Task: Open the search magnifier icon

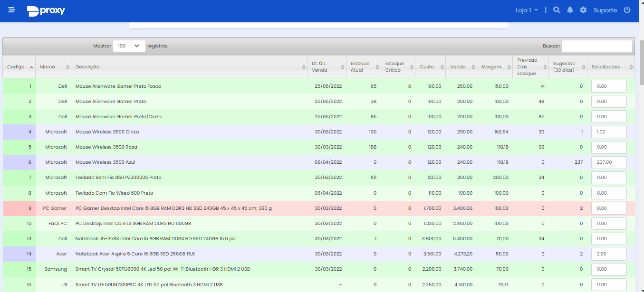Action: (x=557, y=10)
